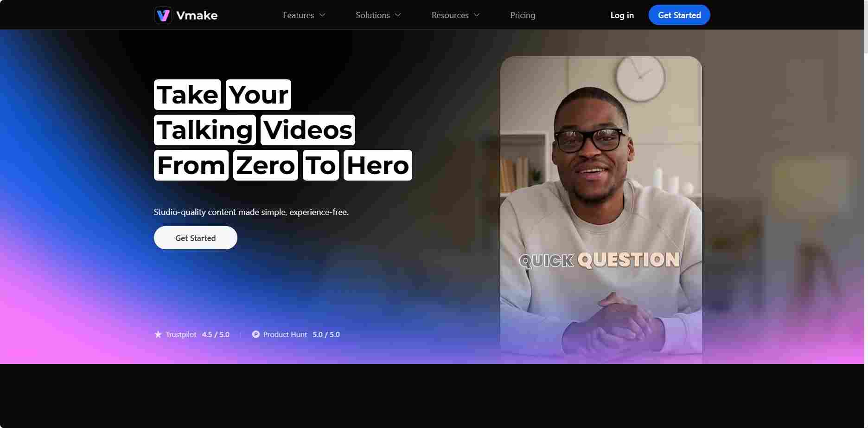Go to the Pricing page
This screenshot has height=428, width=868.
click(x=523, y=15)
